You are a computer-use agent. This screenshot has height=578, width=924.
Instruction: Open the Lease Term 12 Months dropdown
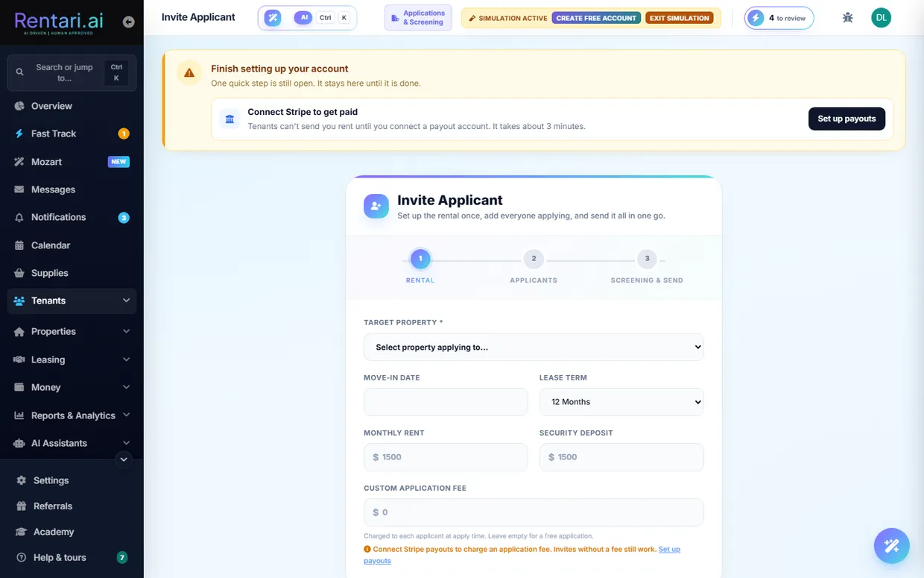point(621,402)
